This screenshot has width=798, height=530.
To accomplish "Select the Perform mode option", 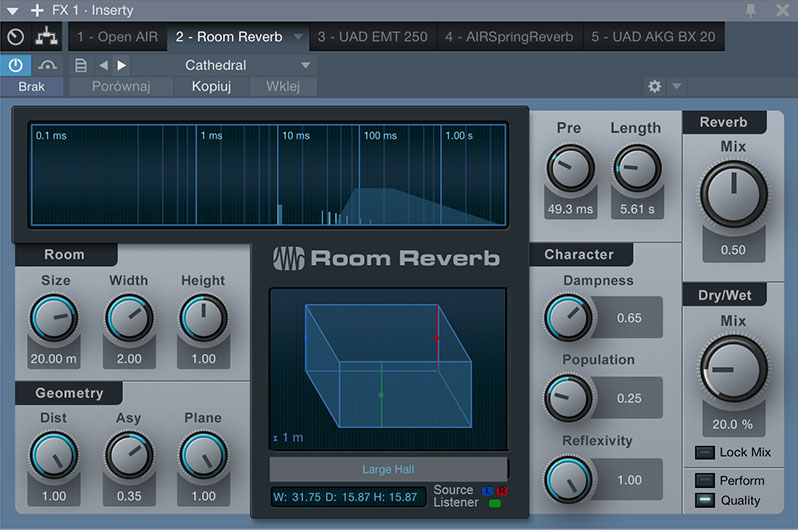I will click(705, 480).
